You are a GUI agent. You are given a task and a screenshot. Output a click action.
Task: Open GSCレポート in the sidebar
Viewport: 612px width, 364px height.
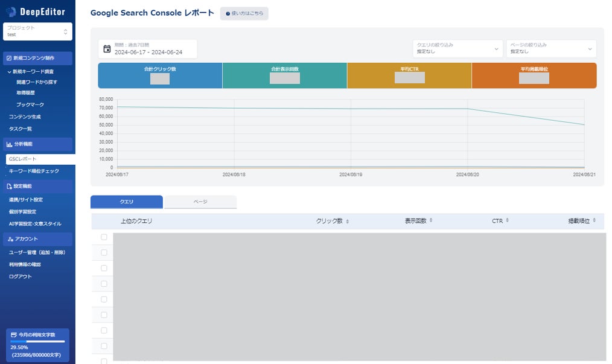pos(40,159)
